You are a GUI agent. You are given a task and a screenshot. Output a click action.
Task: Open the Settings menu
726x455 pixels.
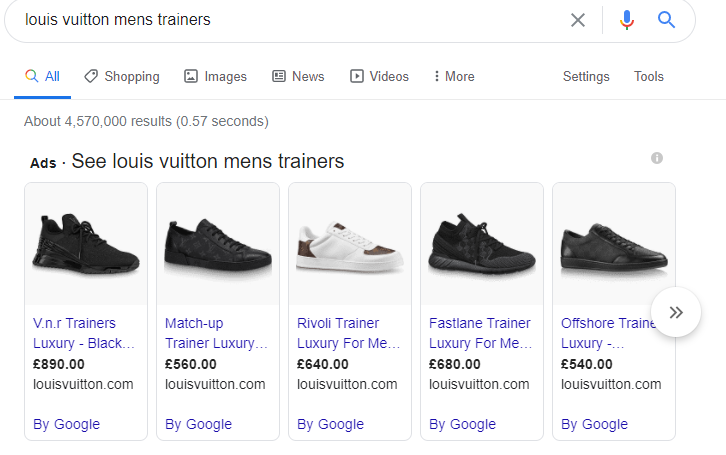(586, 76)
